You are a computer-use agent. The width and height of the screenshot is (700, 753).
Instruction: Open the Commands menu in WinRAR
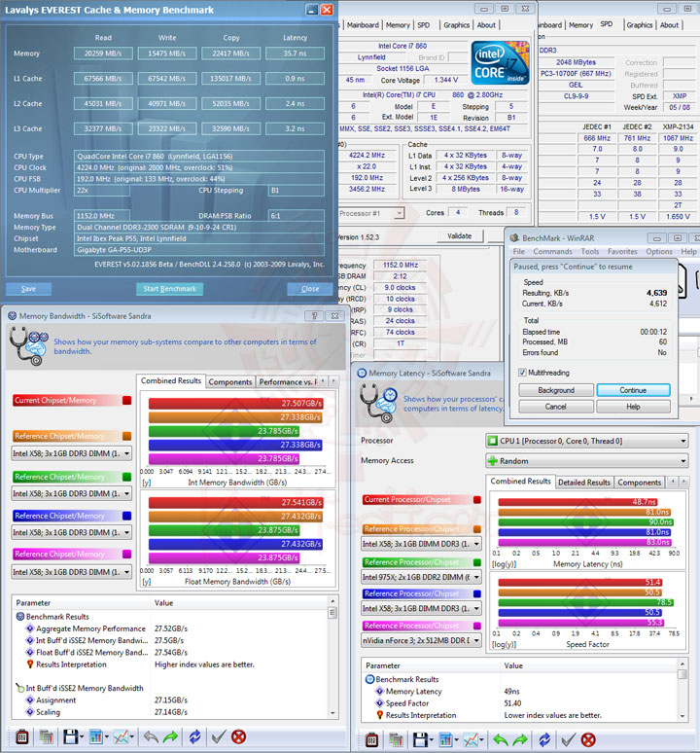point(552,251)
